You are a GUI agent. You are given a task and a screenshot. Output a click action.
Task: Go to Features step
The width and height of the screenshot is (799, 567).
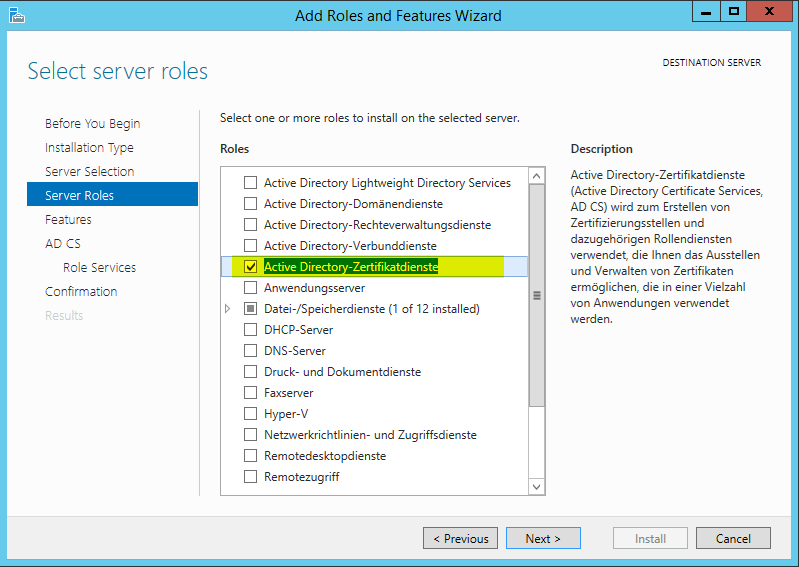(x=68, y=220)
